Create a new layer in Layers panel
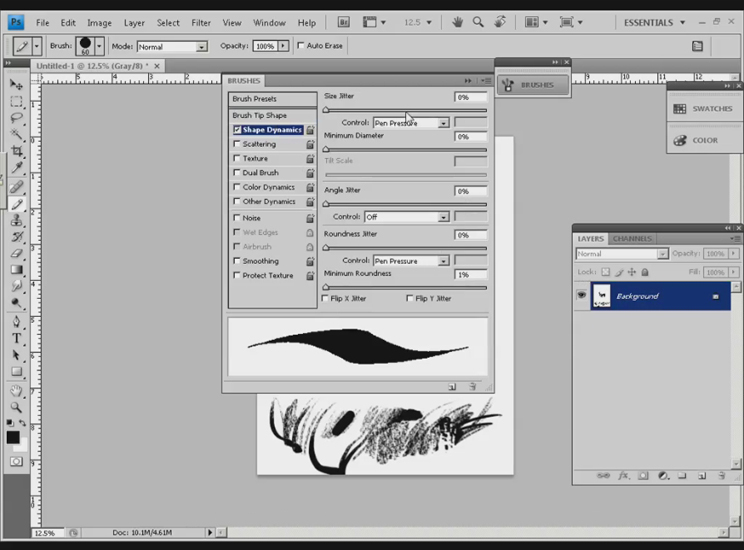This screenshot has width=744, height=550. [702, 476]
